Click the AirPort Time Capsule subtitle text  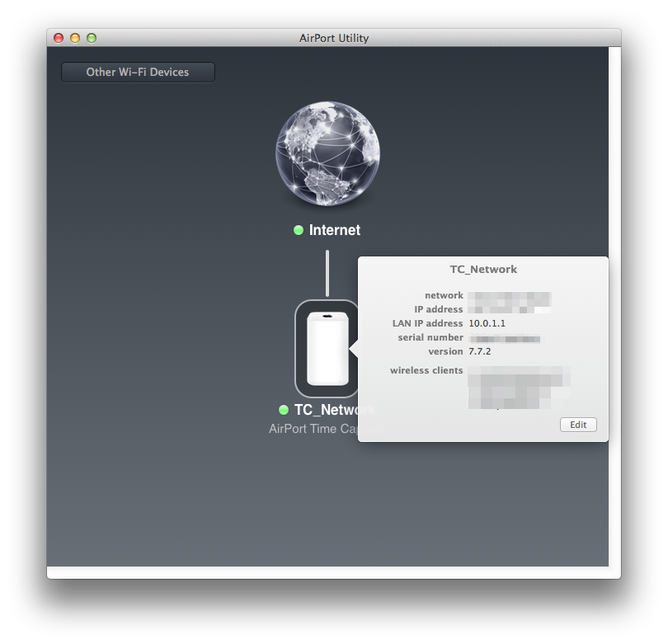pyautogui.click(x=313, y=429)
